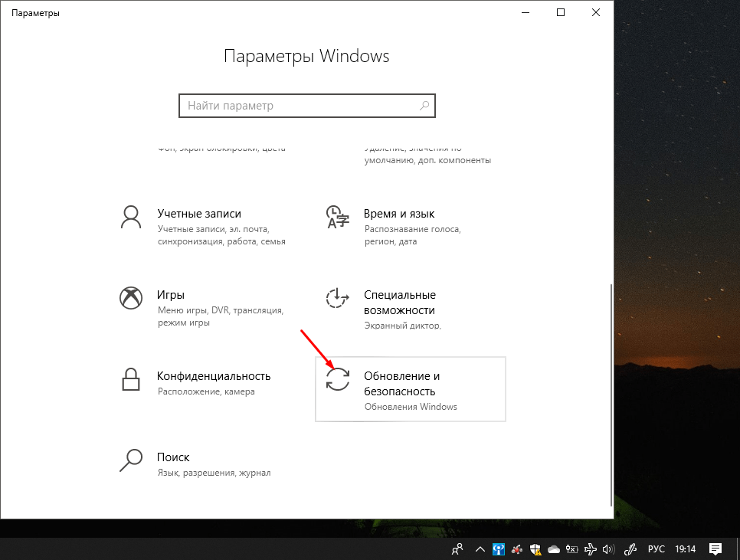Open Обновление и безопасность settings

coord(410,388)
